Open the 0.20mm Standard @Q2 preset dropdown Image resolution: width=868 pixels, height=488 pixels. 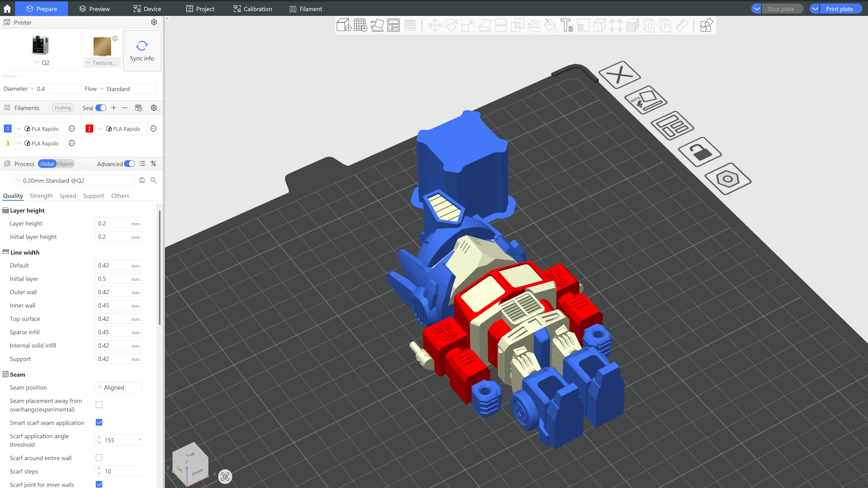[75, 181]
